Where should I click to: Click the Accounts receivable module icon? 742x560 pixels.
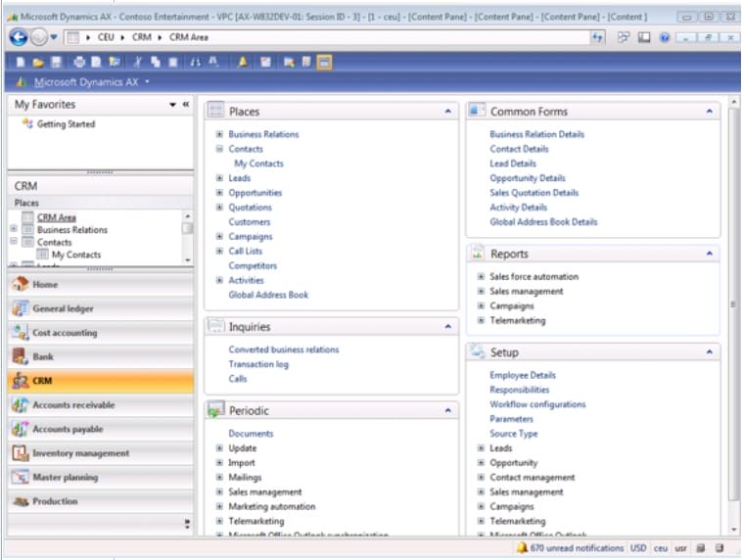point(20,404)
